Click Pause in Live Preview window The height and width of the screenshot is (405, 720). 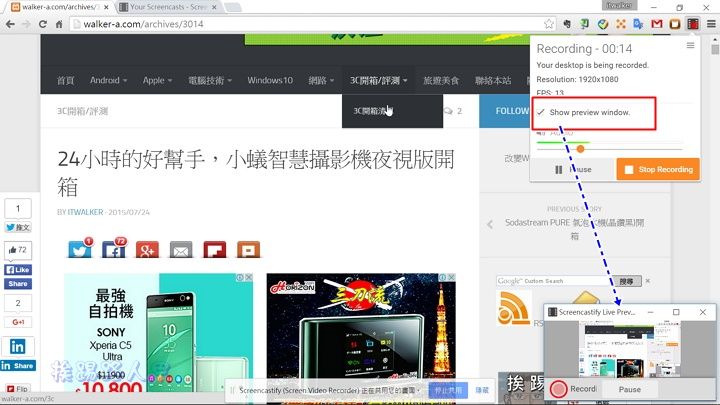[630, 389]
